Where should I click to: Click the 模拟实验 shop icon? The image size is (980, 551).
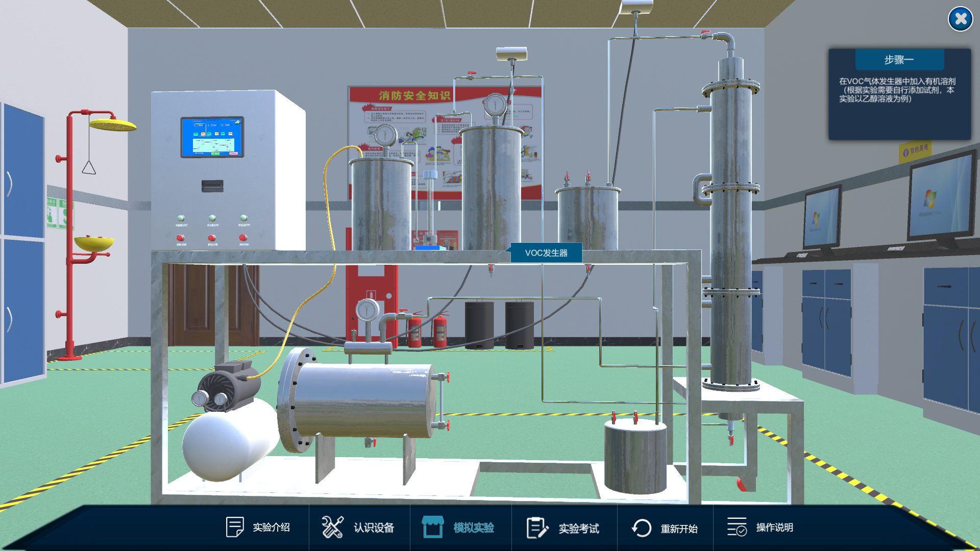click(432, 527)
